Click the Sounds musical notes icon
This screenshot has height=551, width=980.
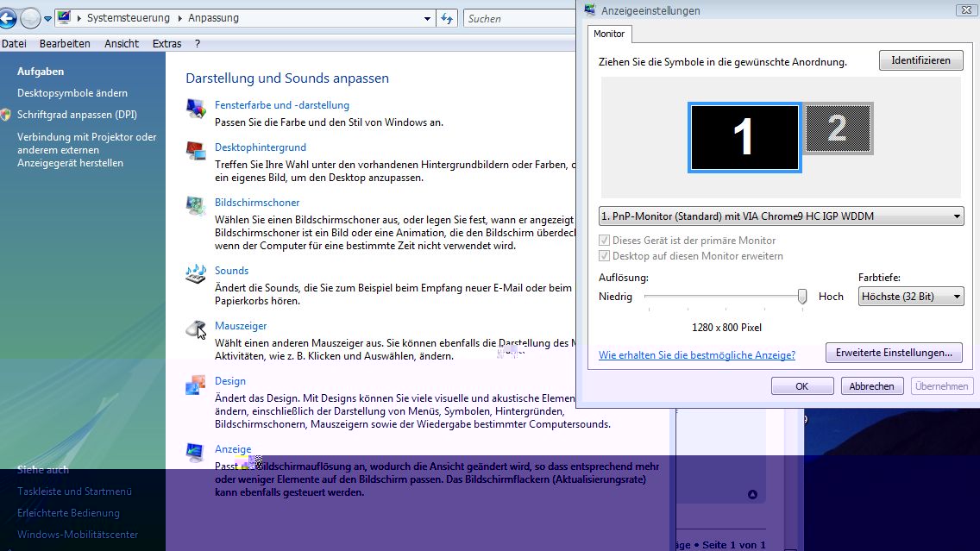coord(196,274)
